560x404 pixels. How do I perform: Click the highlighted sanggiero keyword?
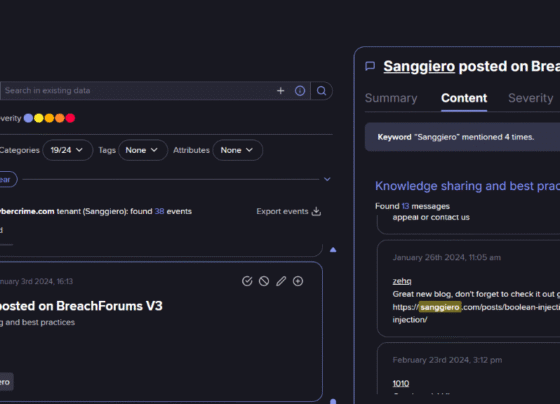point(440,307)
